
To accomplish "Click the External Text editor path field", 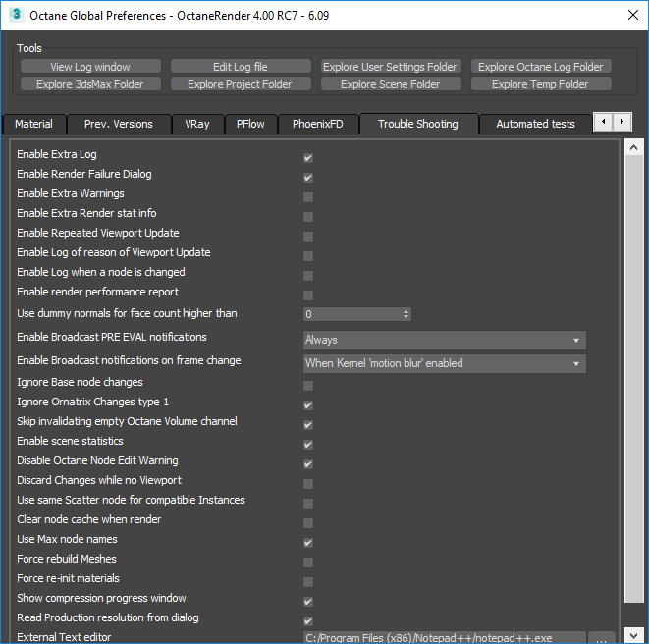I will pos(444,637).
